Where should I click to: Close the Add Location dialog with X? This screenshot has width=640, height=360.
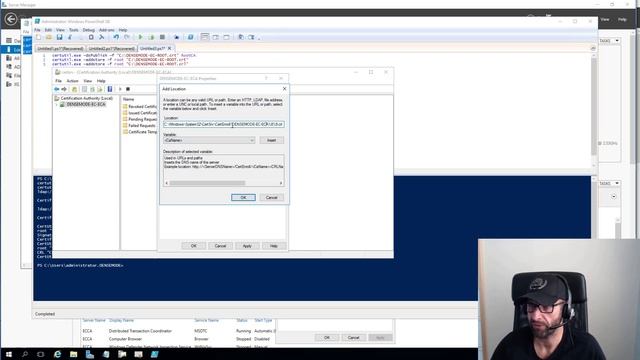coord(284,89)
